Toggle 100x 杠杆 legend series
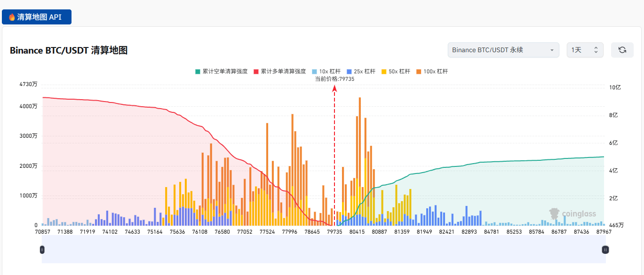The image size is (644, 275). click(432, 71)
